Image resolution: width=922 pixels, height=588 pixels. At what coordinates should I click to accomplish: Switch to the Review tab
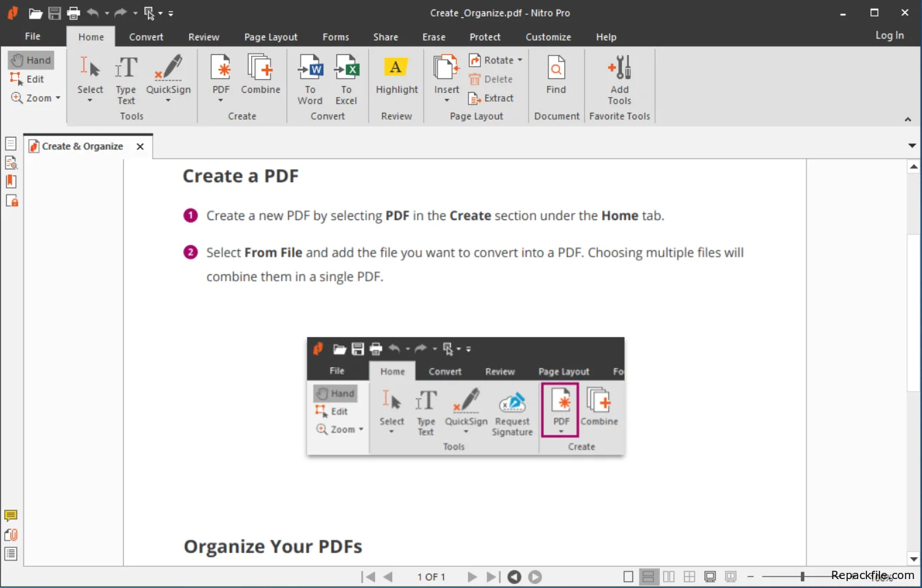tap(204, 37)
